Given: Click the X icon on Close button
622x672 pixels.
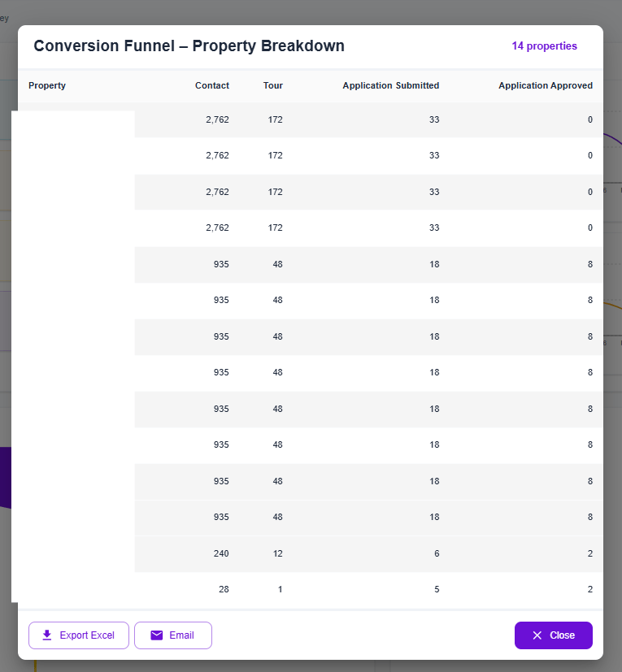Looking at the screenshot, I should pos(537,635).
